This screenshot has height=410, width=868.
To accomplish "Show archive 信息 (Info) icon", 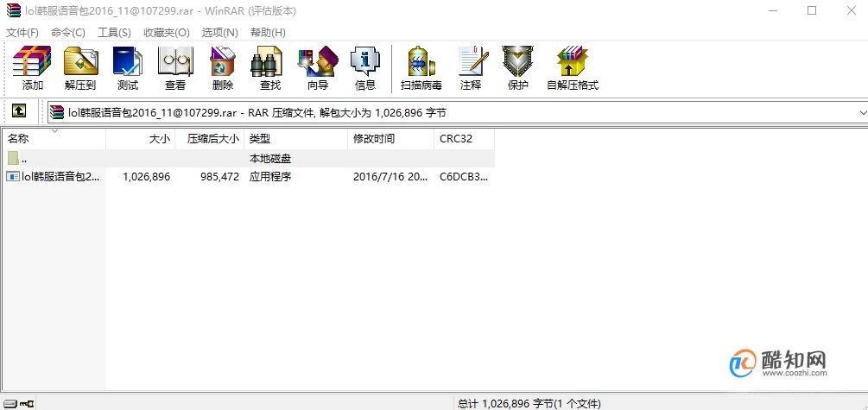I will [364, 61].
